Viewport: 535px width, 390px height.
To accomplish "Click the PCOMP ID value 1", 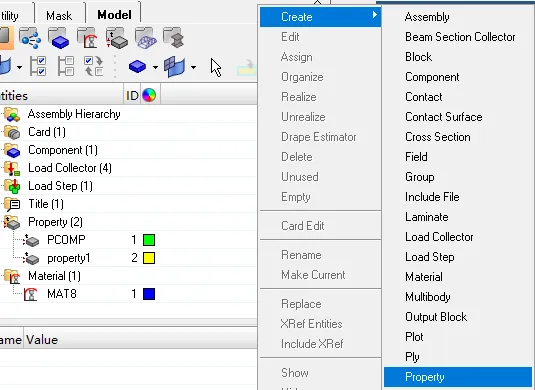I will click(x=134, y=240).
